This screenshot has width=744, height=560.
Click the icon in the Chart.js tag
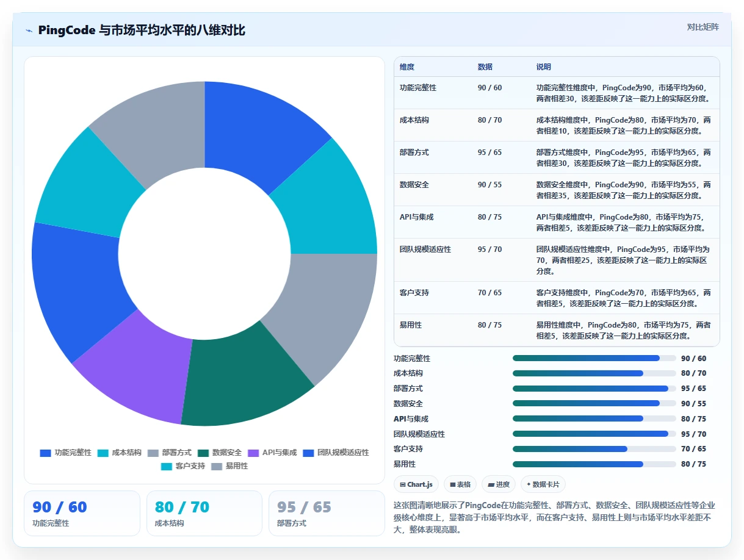[x=403, y=484]
